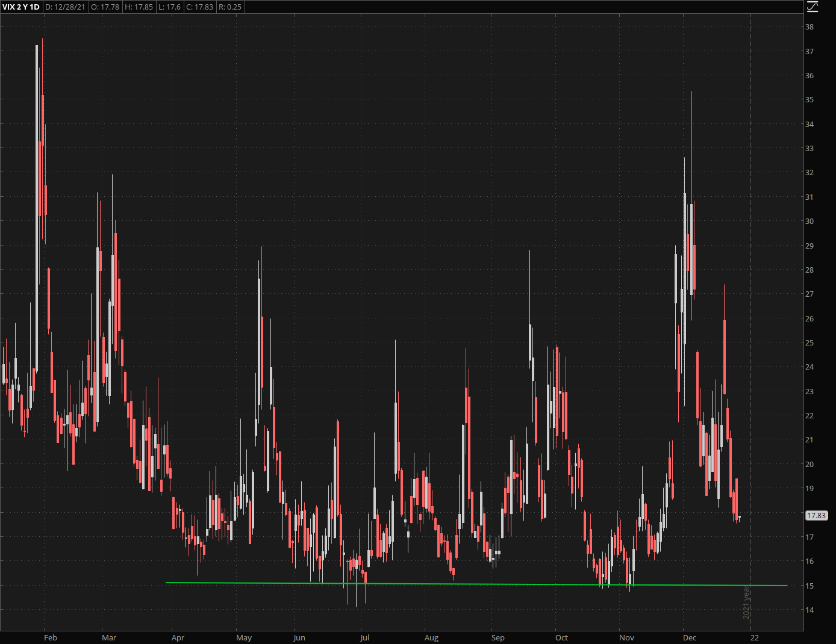Click the 14 label on price axis
The height and width of the screenshot is (644, 836).
(809, 610)
